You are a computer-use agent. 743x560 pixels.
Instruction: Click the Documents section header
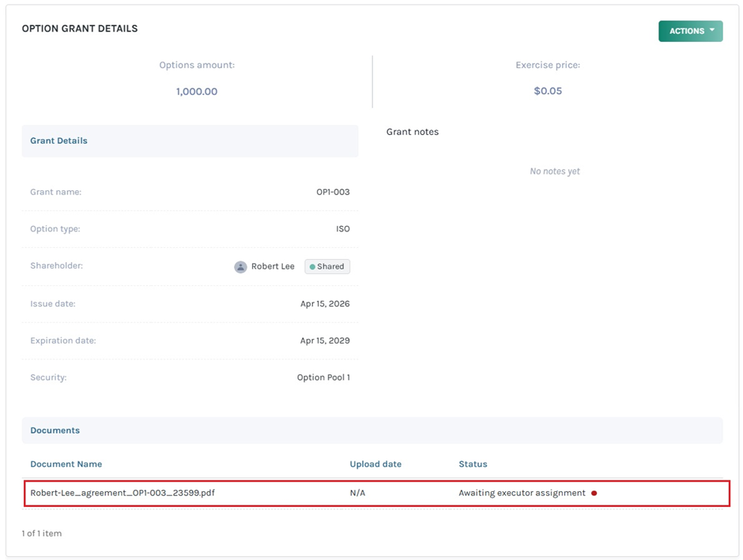pos(372,430)
